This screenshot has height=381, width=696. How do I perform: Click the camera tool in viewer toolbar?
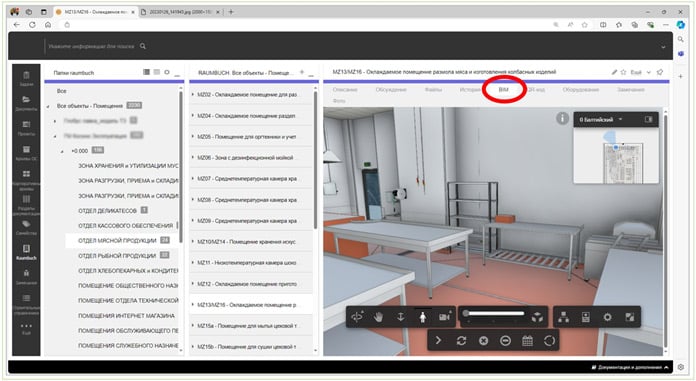444,317
